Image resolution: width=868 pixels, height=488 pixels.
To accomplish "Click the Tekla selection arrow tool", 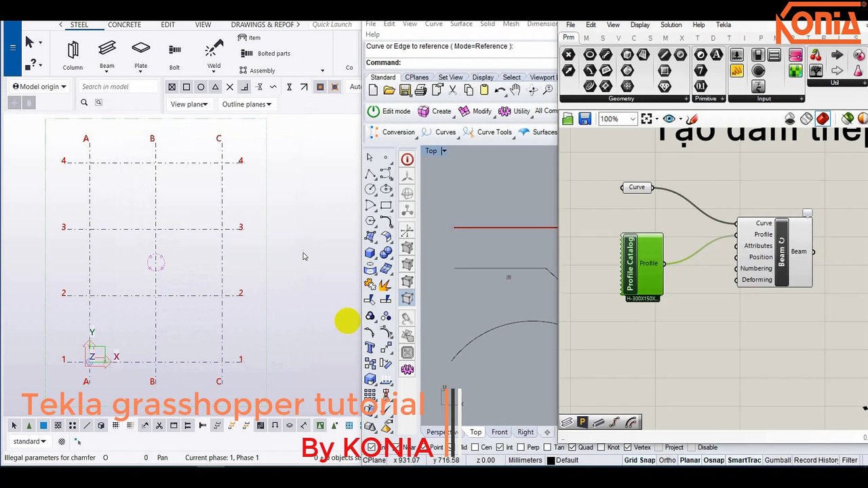I will 29,43.
